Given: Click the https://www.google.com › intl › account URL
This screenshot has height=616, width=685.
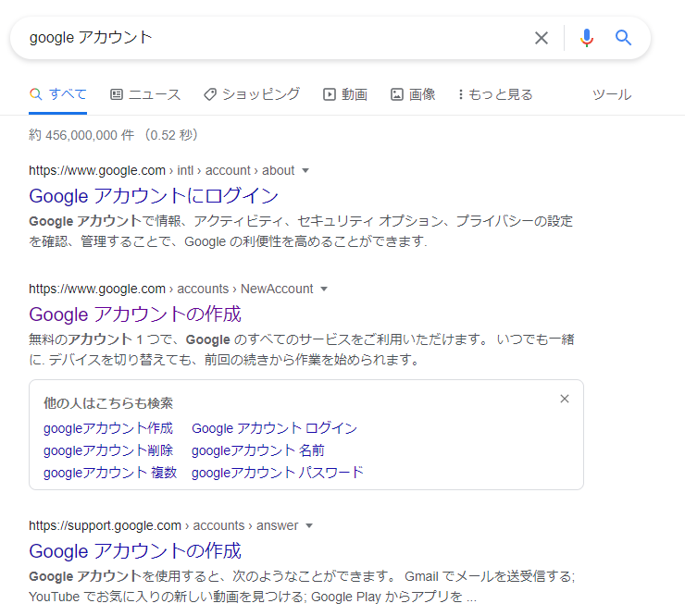Looking at the screenshot, I should pos(162,170).
